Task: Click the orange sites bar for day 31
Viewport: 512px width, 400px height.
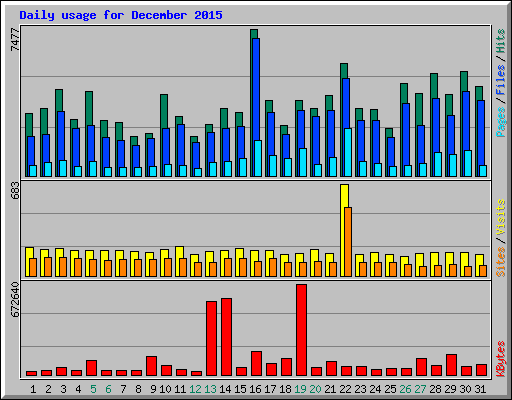Action: [483, 271]
